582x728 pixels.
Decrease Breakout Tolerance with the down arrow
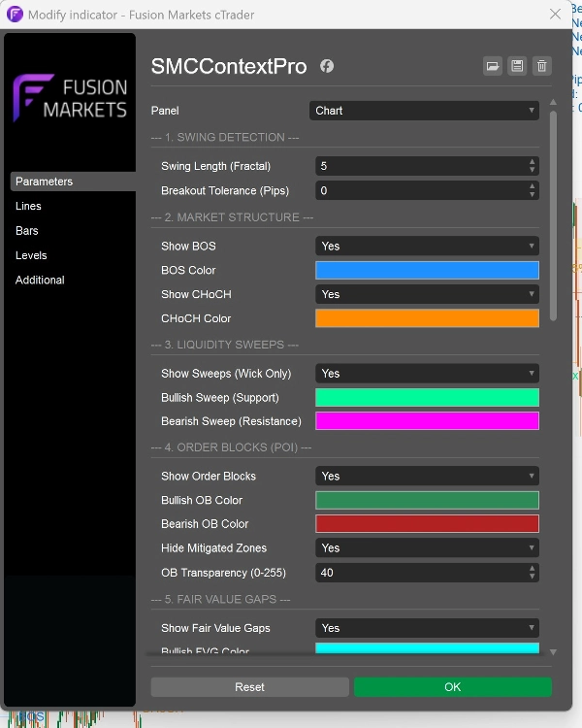tap(532, 195)
